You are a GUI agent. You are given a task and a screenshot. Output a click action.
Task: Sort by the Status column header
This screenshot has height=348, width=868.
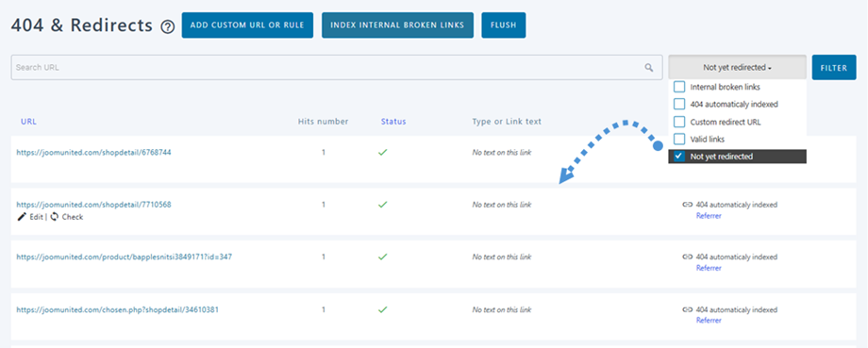tap(393, 122)
